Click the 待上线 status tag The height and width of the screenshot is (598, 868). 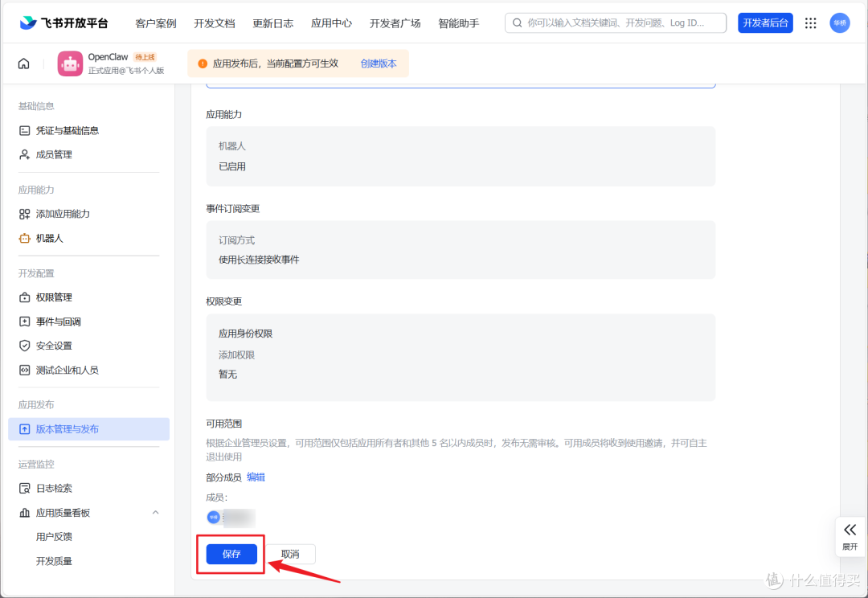[145, 57]
